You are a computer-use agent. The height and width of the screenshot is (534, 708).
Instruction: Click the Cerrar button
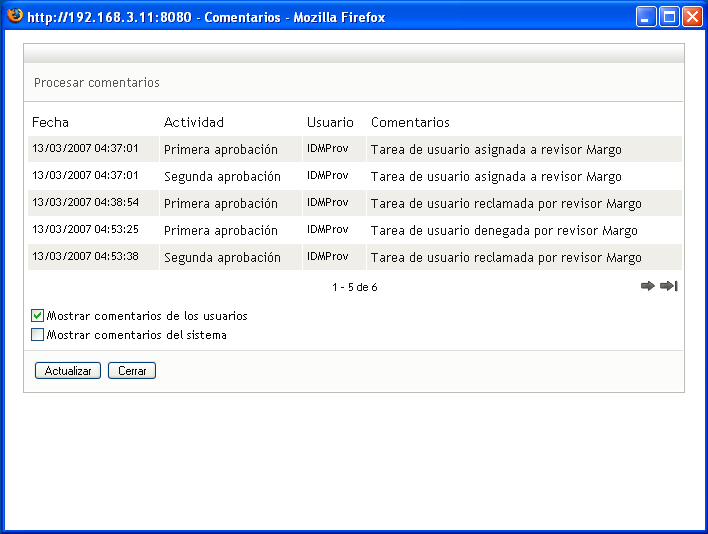(x=132, y=371)
